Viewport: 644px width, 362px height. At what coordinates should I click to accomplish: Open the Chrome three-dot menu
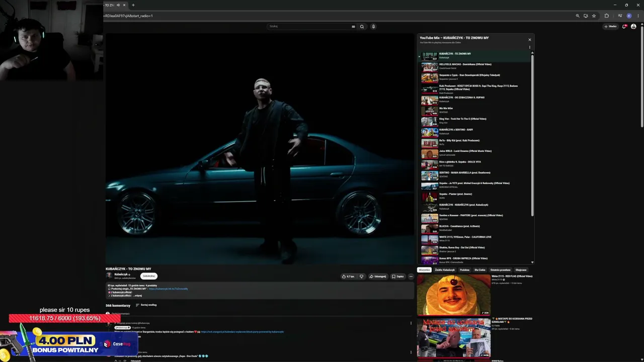point(637,16)
